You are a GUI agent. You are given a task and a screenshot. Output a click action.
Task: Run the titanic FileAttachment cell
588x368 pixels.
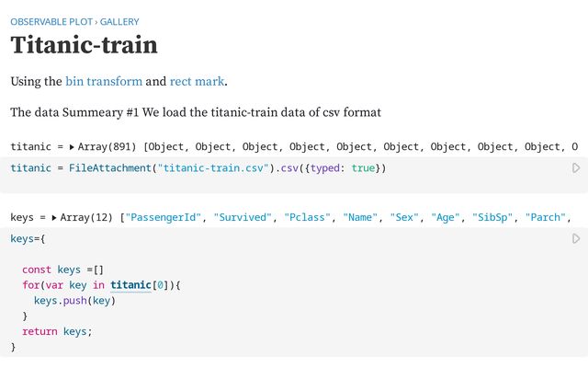click(576, 168)
